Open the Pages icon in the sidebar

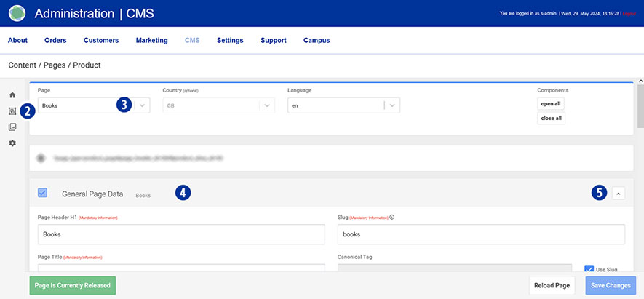(12, 111)
